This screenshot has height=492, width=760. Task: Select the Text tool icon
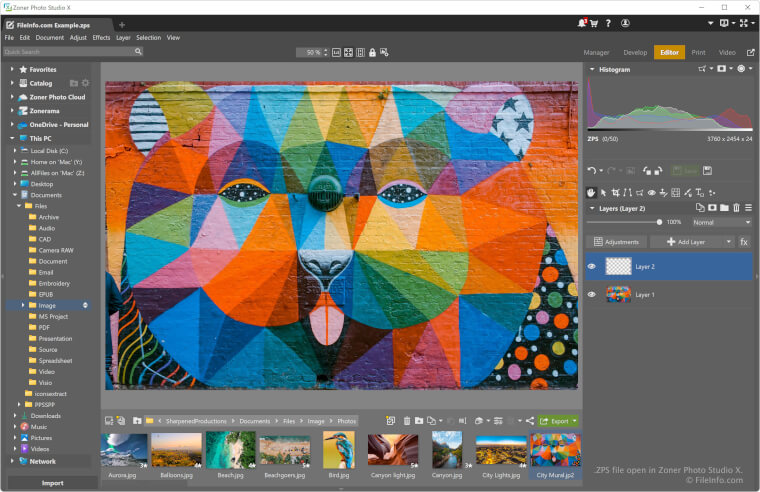click(x=699, y=192)
